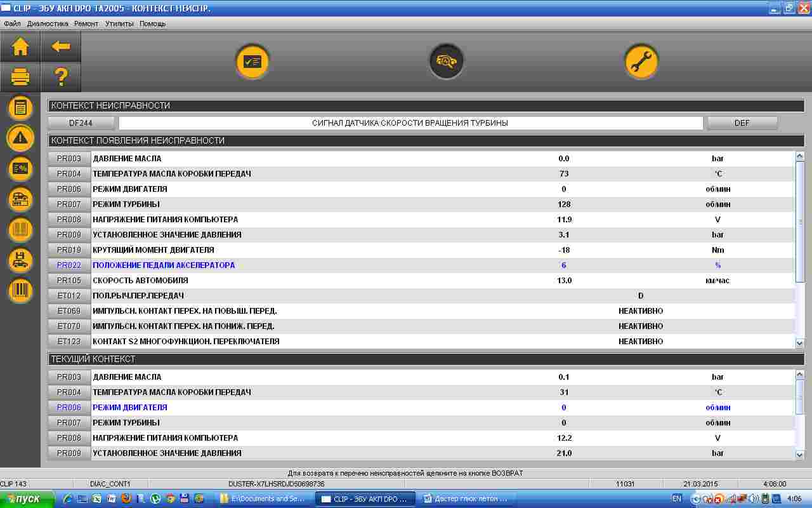Switch to the Documents and Settings taskbar window
Screen dimensions: 812x508
(x=265, y=499)
